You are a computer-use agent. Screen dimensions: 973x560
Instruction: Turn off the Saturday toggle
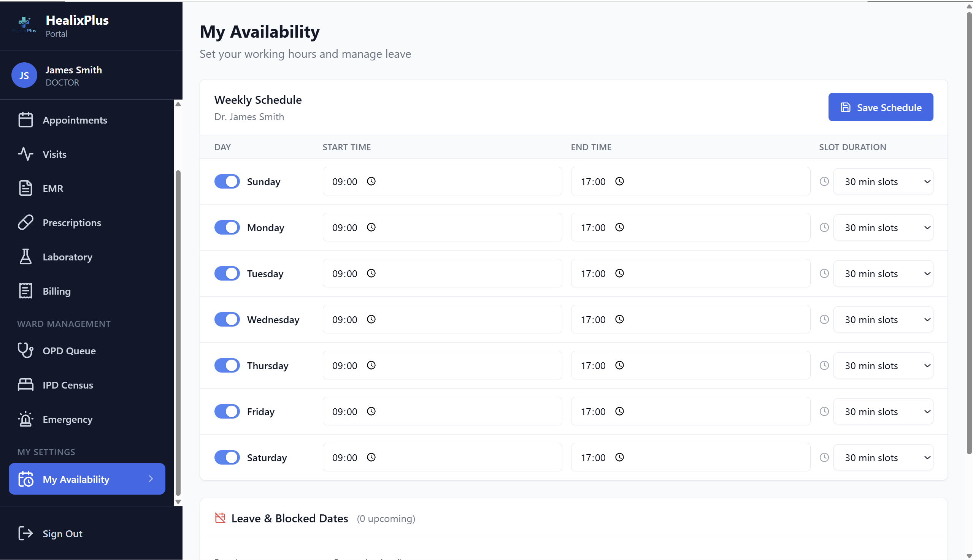click(x=227, y=457)
